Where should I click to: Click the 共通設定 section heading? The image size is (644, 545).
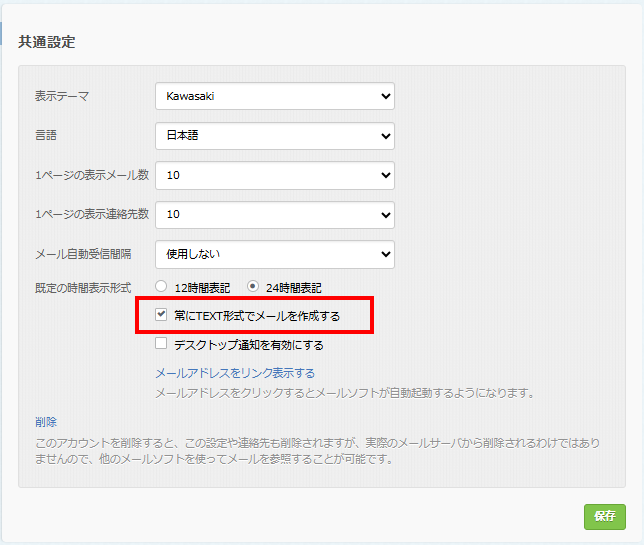pos(47,42)
